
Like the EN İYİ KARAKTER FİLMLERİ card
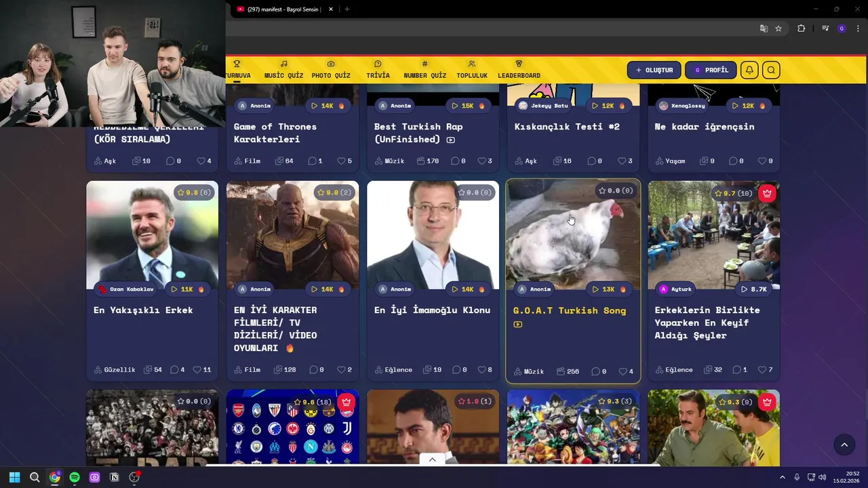344,369
